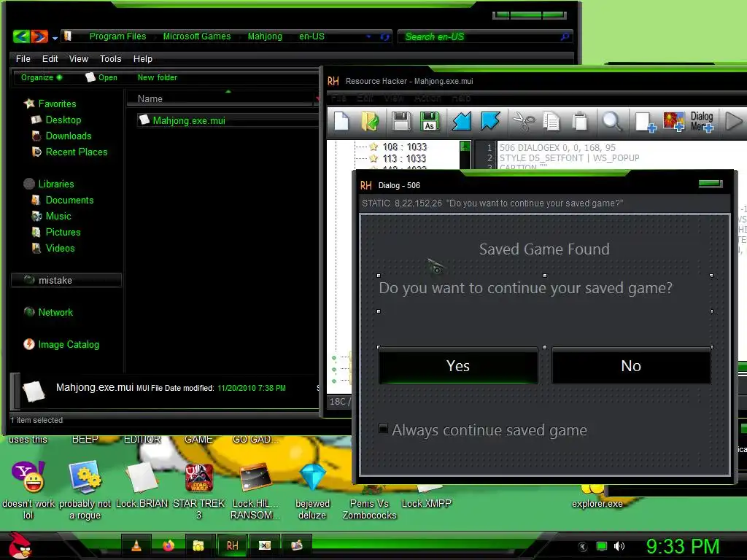Open Desktop under Favorites

point(55,120)
